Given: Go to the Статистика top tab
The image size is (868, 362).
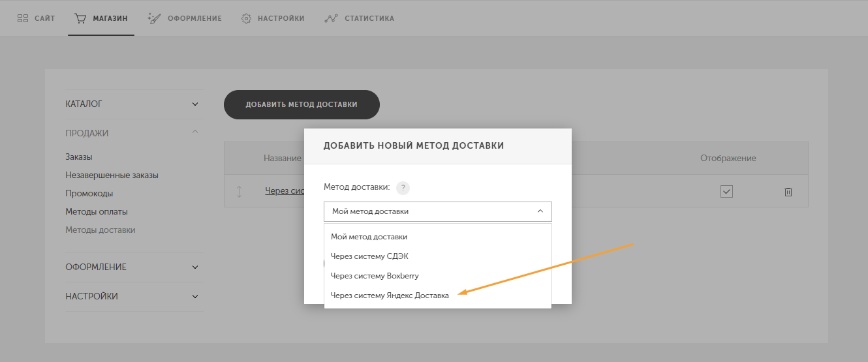Looking at the screenshot, I should click(x=360, y=18).
